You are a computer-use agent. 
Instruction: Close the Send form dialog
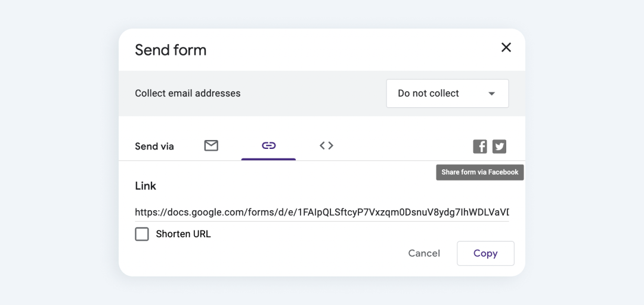[x=506, y=48]
